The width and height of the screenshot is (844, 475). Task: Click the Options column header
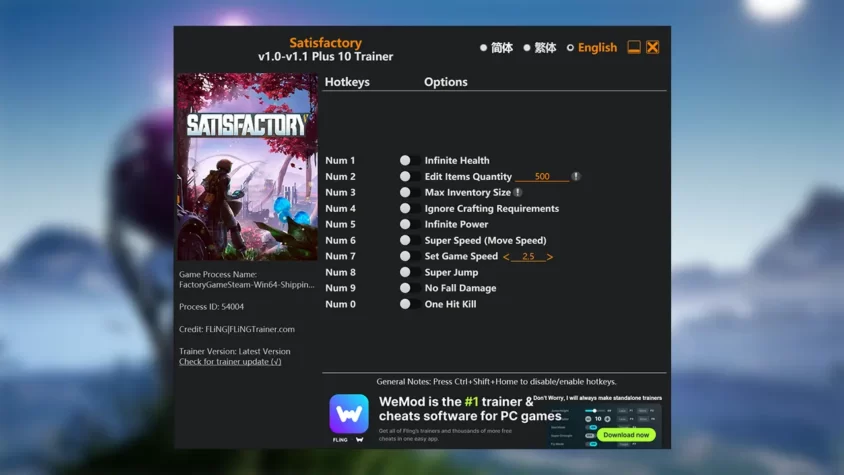coord(446,82)
